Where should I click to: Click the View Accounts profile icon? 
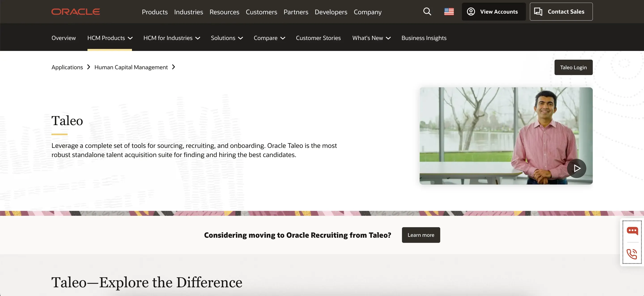(472, 11)
